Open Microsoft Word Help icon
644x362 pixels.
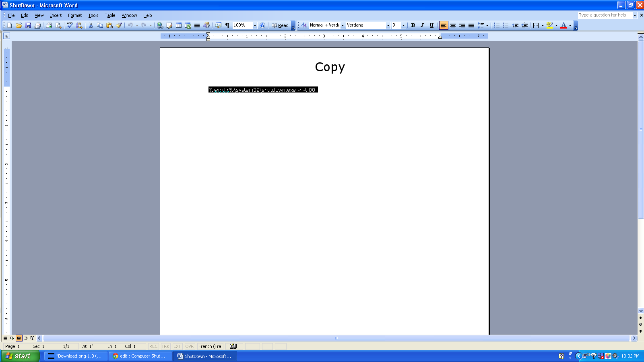point(262,25)
